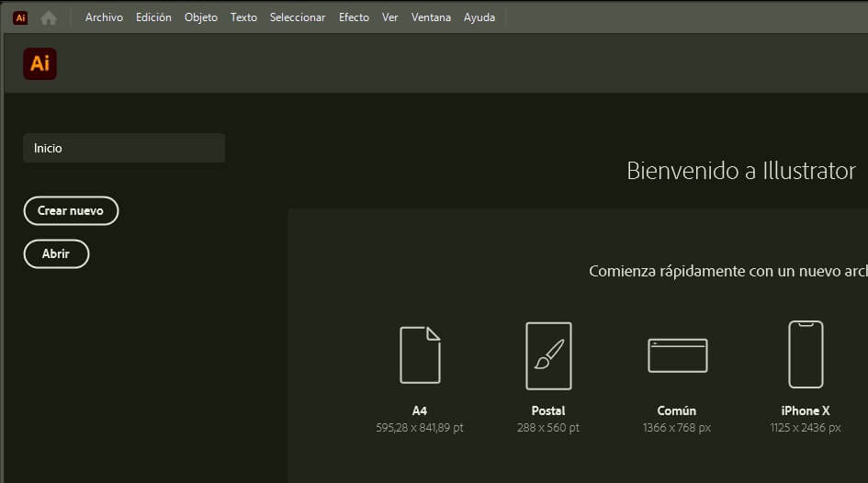The width and height of the screenshot is (868, 483).
Task: Select the A4 document preset icon
Action: tap(420, 355)
